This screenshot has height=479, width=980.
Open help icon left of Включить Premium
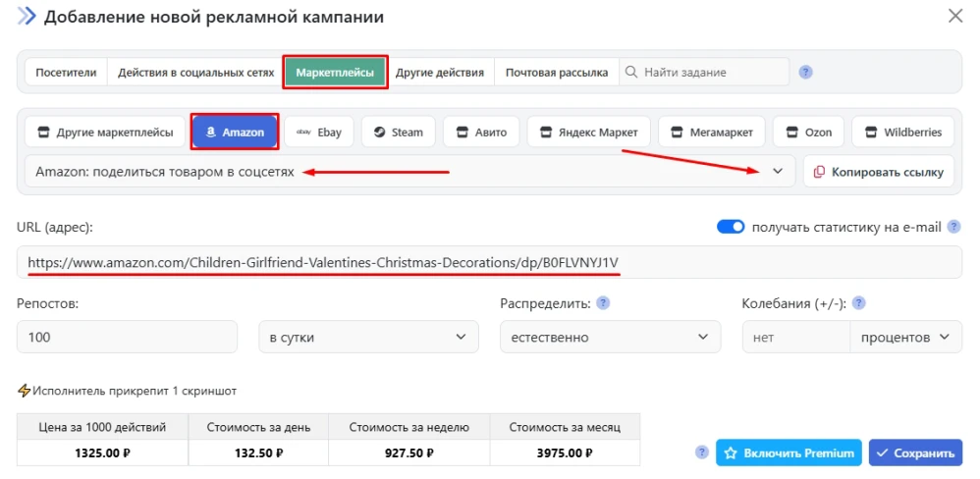point(702,452)
